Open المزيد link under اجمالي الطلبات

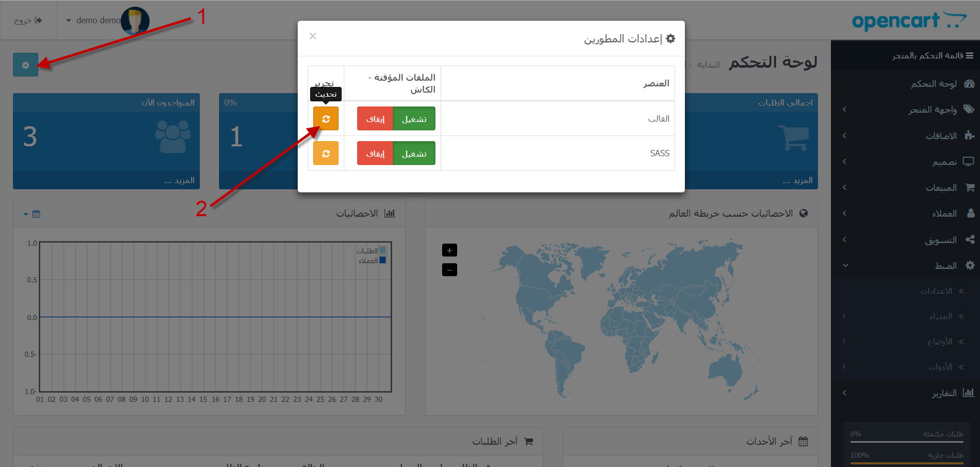tap(798, 180)
